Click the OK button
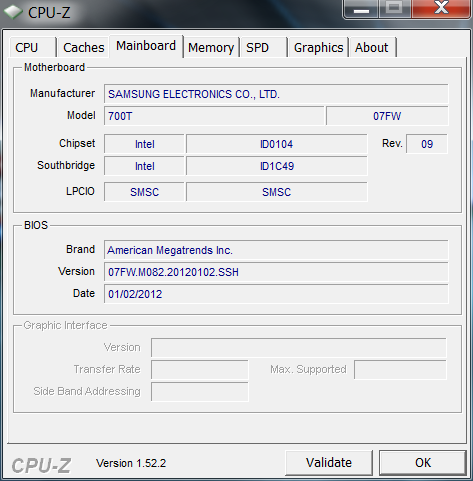 pyautogui.click(x=423, y=463)
